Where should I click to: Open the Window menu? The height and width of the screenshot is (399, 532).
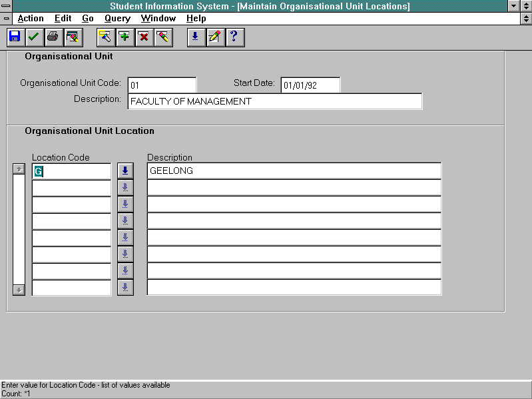click(158, 19)
